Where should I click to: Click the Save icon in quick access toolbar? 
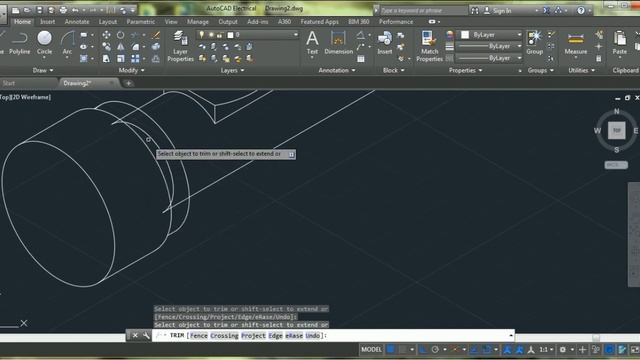pyautogui.click(x=39, y=10)
